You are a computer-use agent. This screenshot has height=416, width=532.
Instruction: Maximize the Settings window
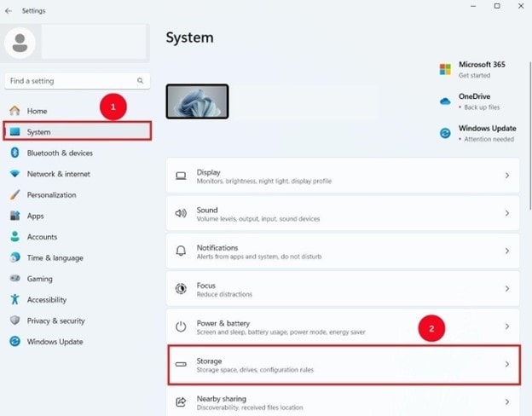coord(497,6)
